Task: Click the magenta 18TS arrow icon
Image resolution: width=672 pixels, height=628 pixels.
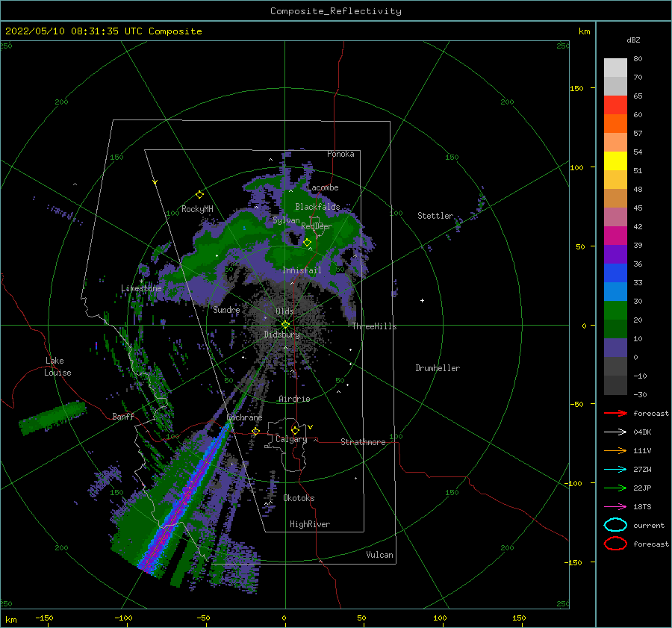Action: point(615,507)
